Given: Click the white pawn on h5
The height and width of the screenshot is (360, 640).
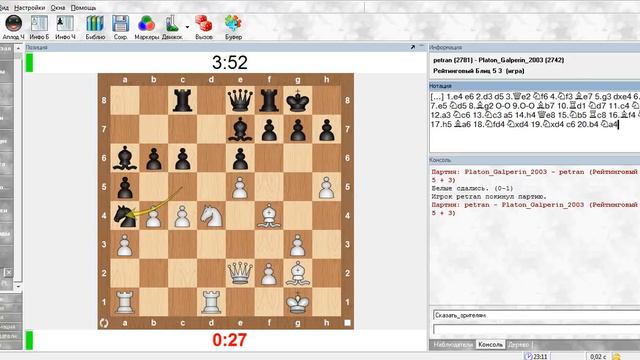Looking at the screenshot, I should click(327, 187).
